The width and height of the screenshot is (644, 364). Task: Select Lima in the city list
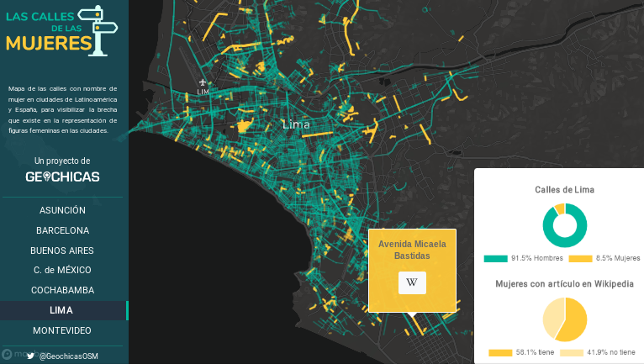tap(62, 310)
